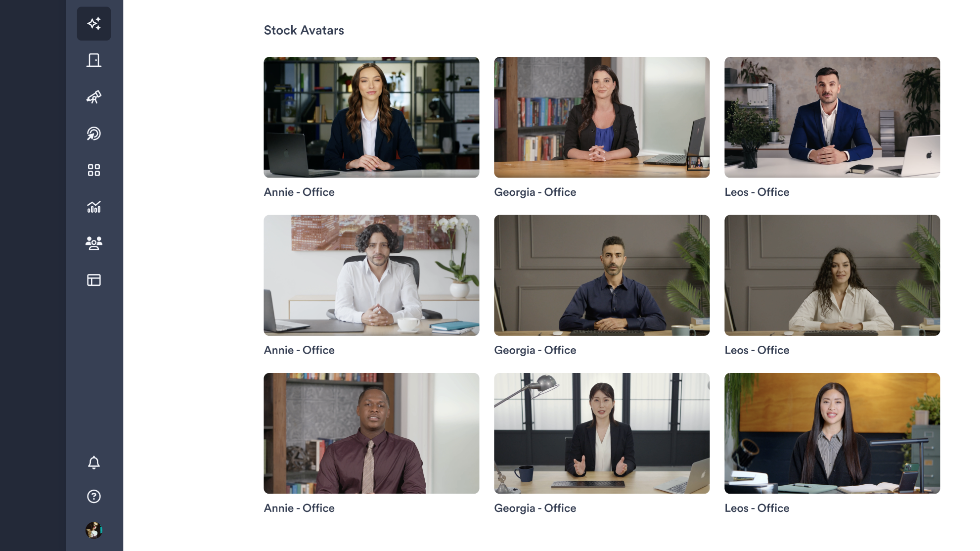Select man in blue suit thumbnail
This screenshot has height=551, width=980.
832,117
